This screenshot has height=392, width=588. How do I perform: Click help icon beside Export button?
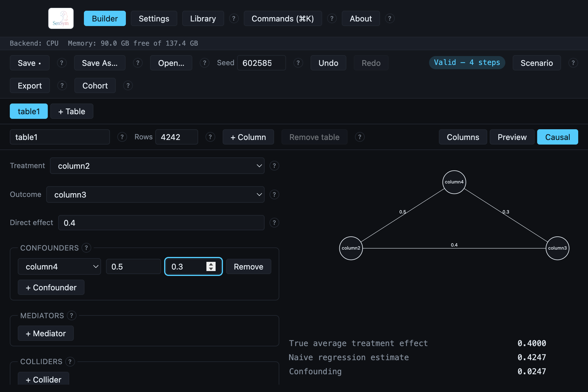[x=62, y=85]
